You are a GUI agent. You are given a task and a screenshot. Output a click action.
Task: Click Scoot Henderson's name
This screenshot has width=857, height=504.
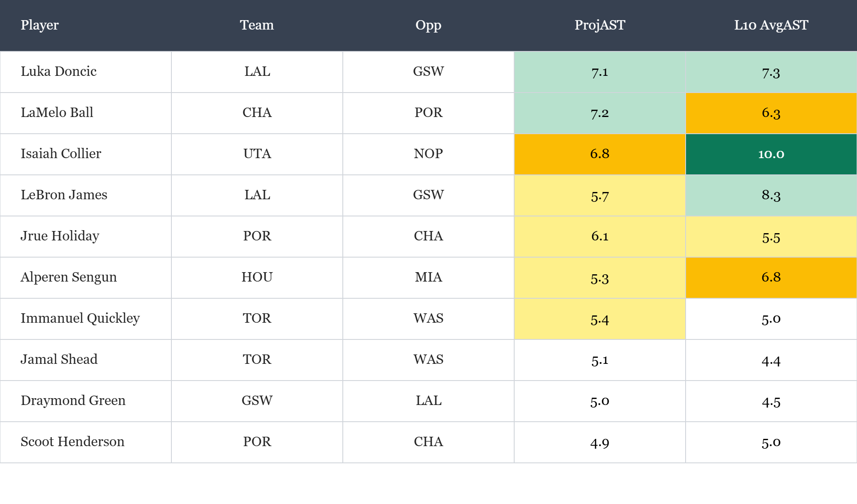pyautogui.click(x=72, y=441)
